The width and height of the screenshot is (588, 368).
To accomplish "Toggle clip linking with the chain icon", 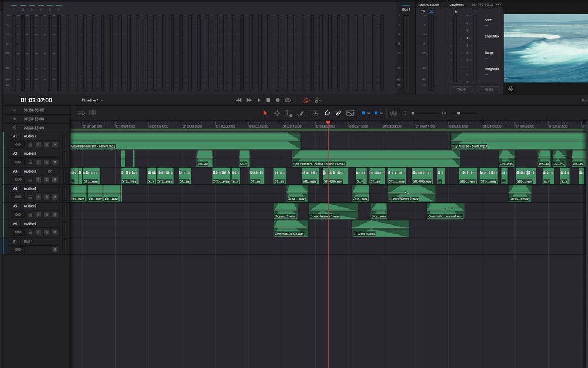I will click(x=339, y=112).
